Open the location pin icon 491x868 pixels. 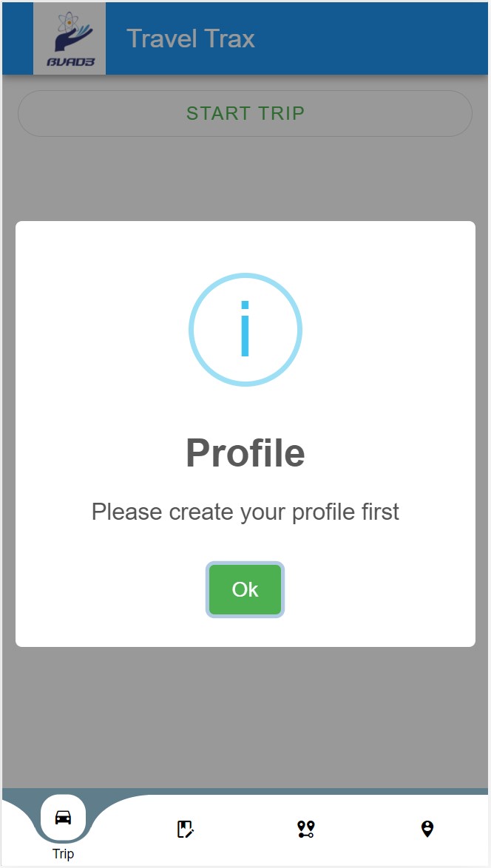[x=427, y=829]
